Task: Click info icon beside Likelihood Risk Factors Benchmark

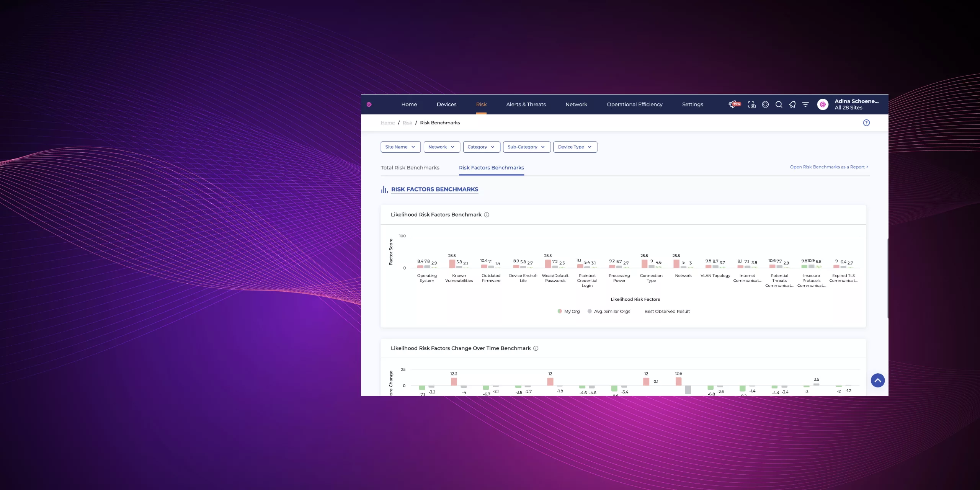Action: (487, 215)
